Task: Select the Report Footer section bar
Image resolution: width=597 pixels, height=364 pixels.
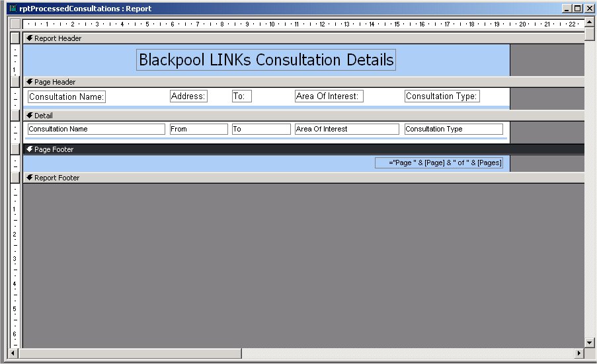Action: [x=304, y=178]
